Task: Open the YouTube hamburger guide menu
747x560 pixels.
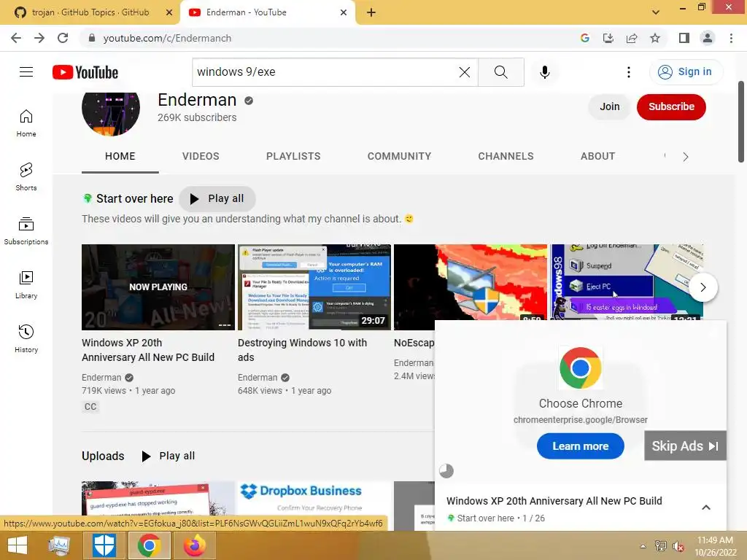Action: (26, 72)
